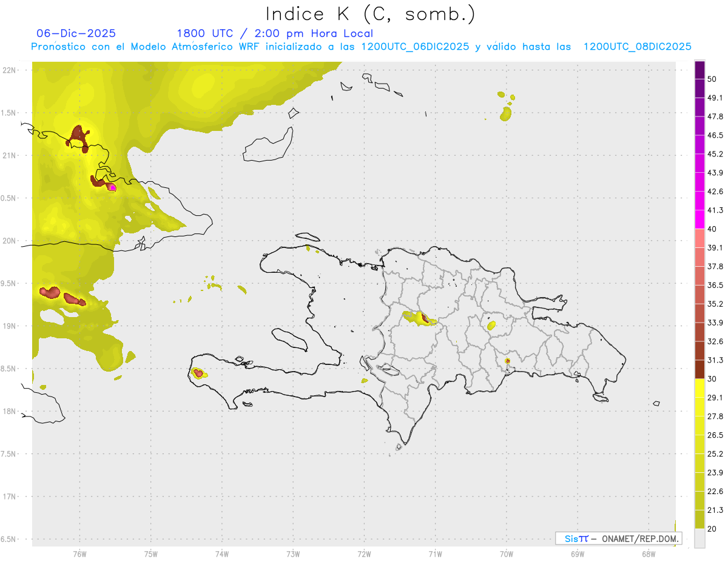
Task: Click the magenta K-index spot over eastern Cuba
Action: pyautogui.click(x=112, y=187)
